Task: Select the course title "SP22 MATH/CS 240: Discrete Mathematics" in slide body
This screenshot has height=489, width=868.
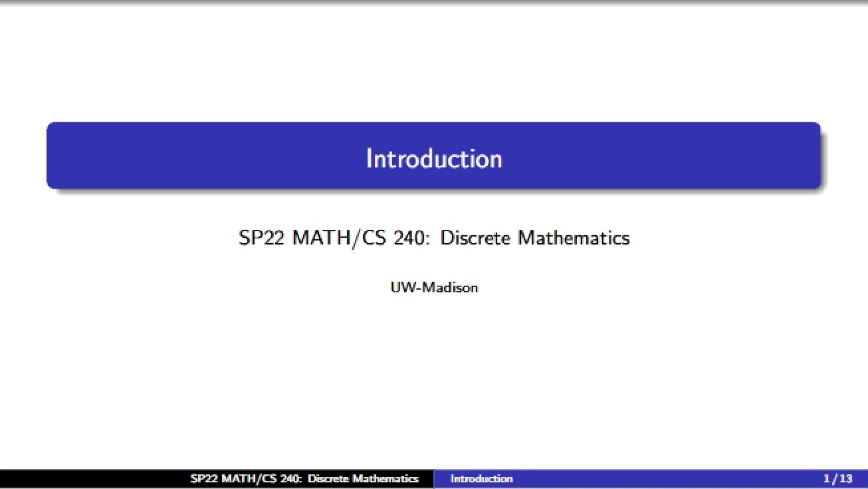Action: coord(434,238)
